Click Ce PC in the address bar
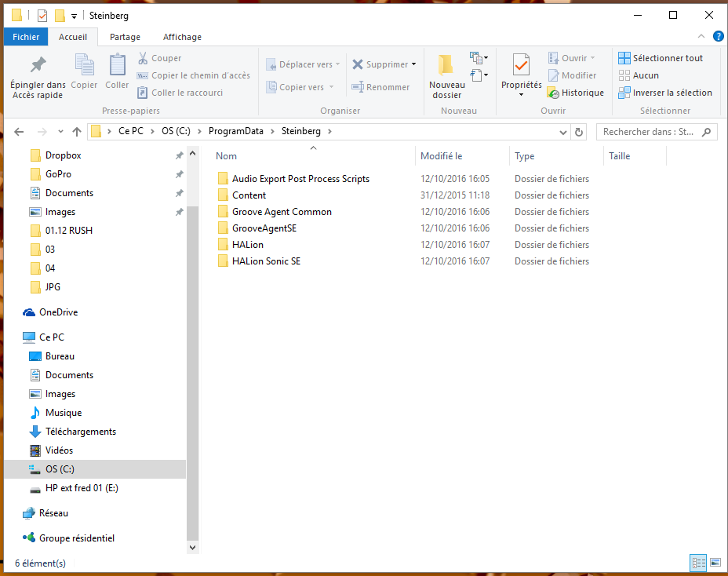Image resolution: width=728 pixels, height=576 pixels. (x=131, y=131)
